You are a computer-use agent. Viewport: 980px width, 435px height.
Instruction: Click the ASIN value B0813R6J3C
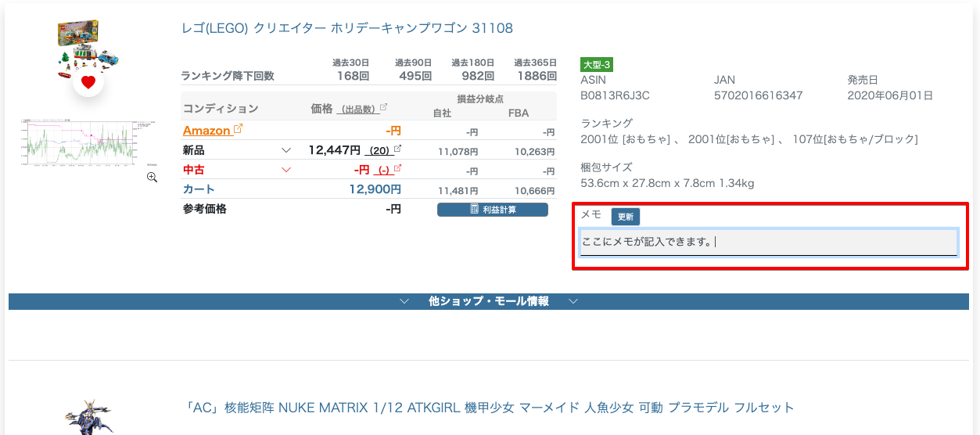point(616,95)
